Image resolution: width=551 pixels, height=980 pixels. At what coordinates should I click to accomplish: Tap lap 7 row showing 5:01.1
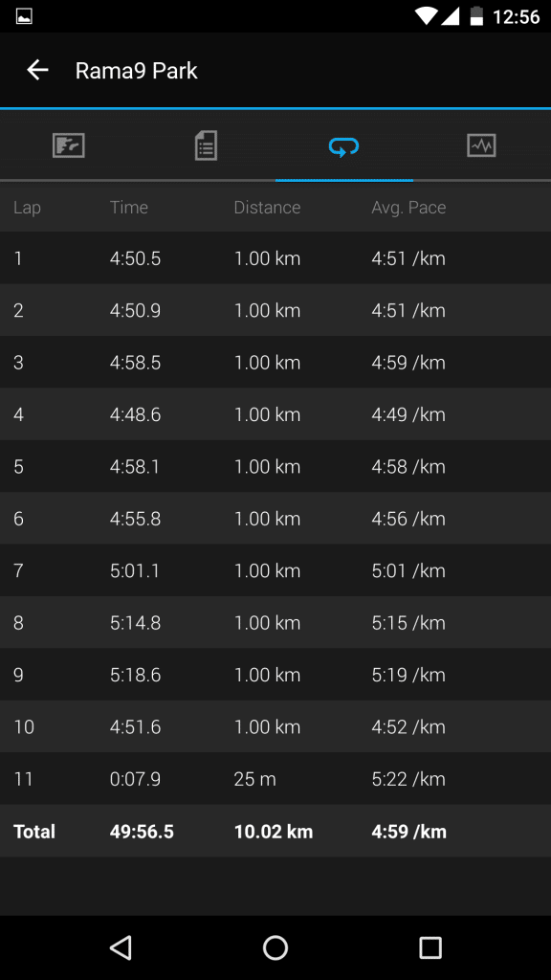pyautogui.click(x=275, y=570)
